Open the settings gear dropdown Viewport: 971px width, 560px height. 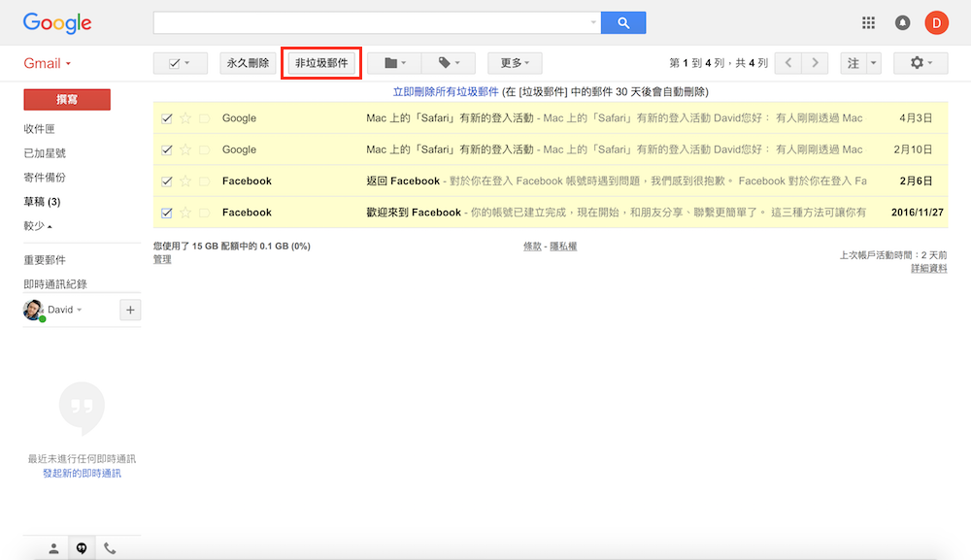921,63
